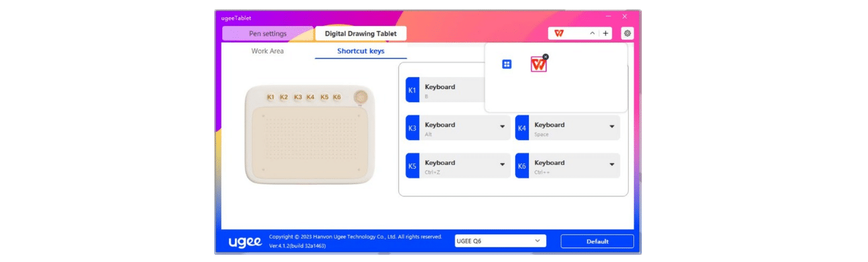Viewport: 868px width, 262px height.
Task: Select the WPS application icon in popup
Action: 538,64
